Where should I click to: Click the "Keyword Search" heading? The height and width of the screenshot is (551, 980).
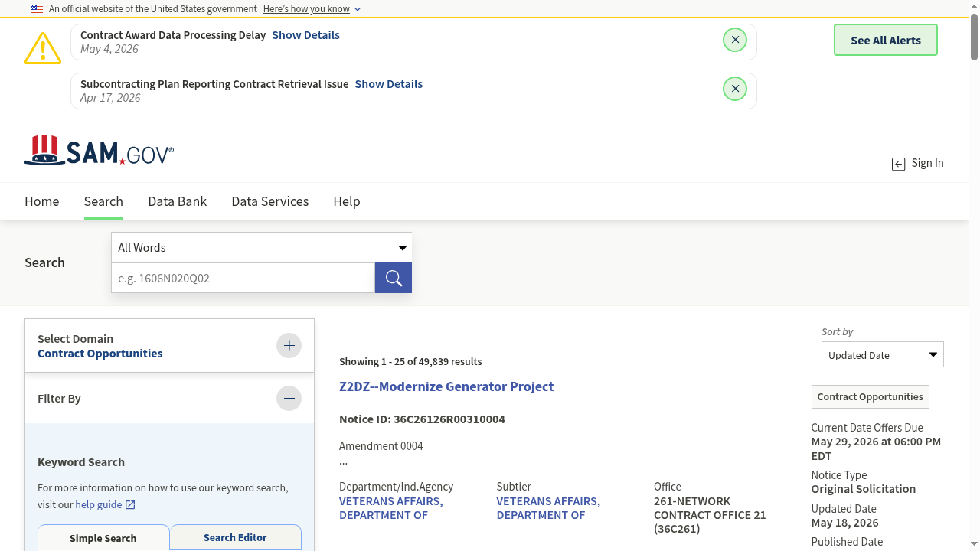tap(81, 462)
